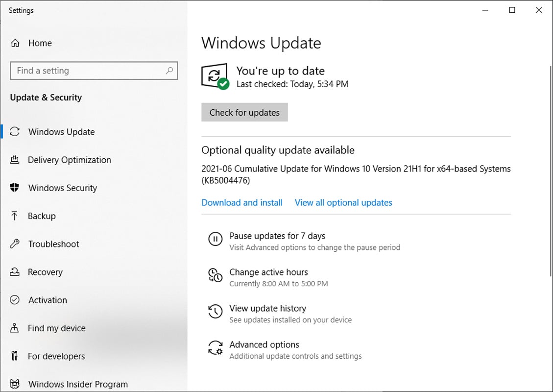Click the Home house icon

pyautogui.click(x=15, y=43)
